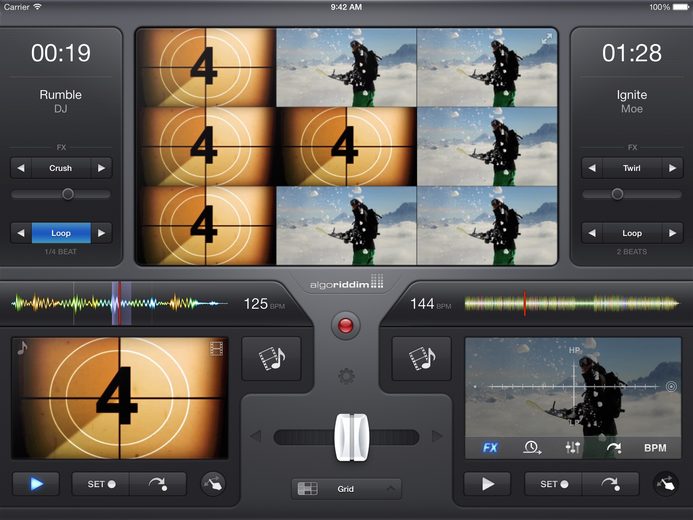Set cue point on right deck
693x520 pixels.
click(554, 484)
